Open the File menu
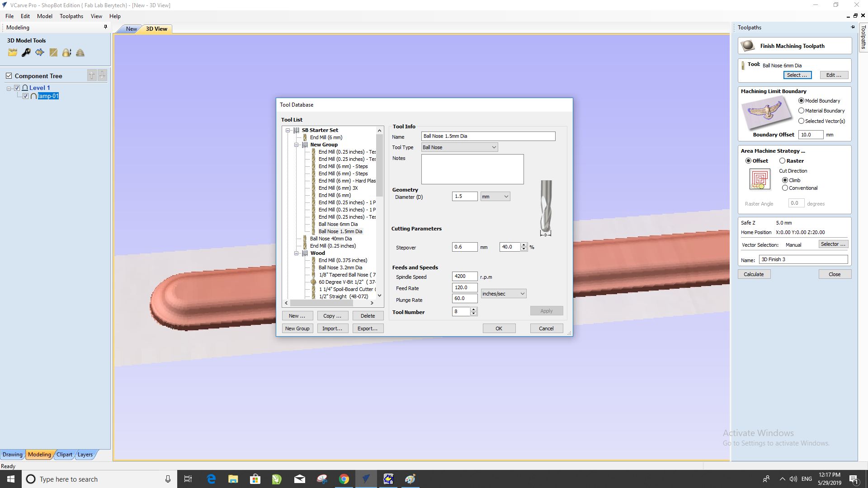 click(x=9, y=16)
